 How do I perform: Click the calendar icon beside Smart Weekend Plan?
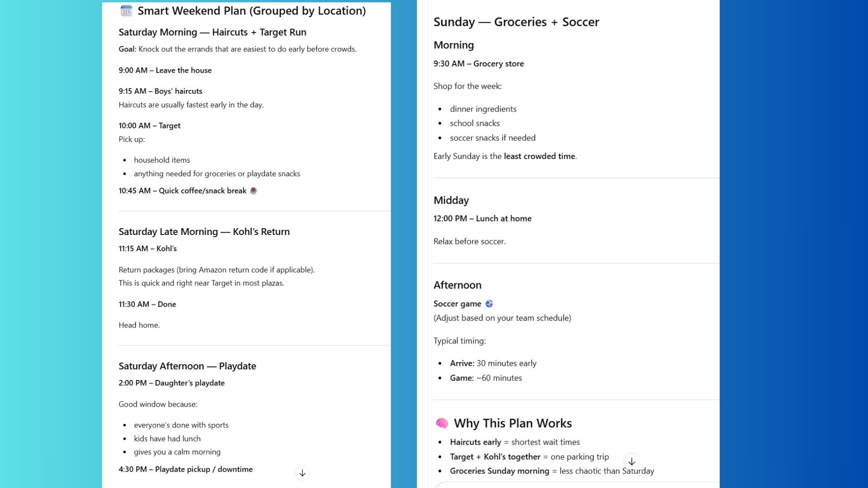tap(126, 10)
